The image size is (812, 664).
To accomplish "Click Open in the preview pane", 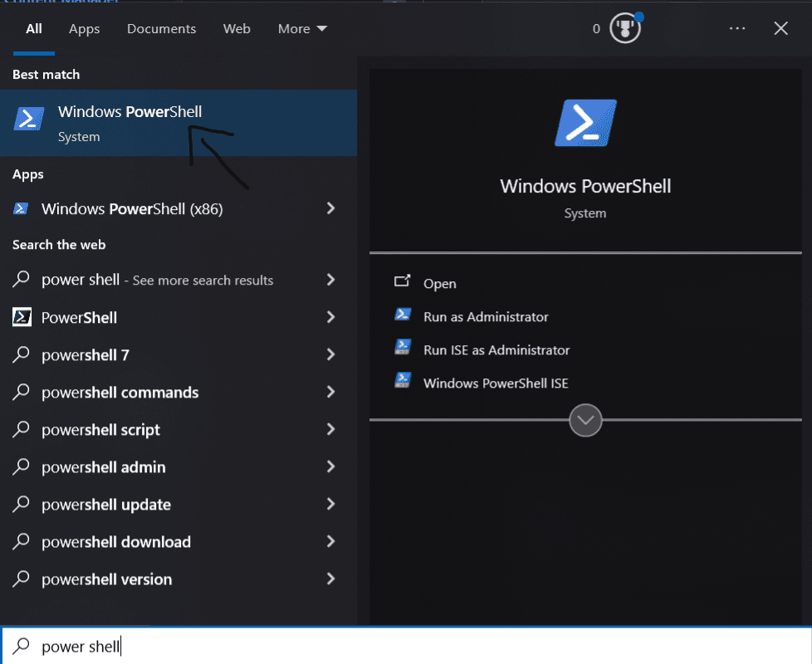I will (440, 284).
